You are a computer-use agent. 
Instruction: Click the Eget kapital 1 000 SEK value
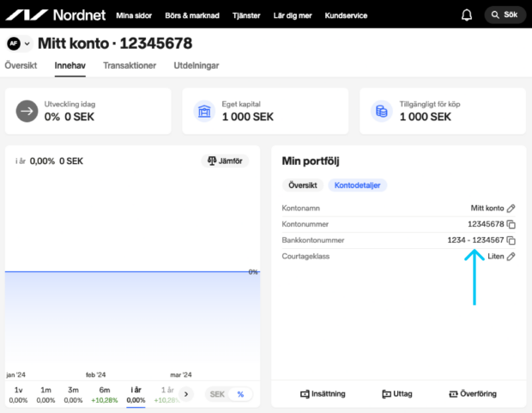click(248, 117)
